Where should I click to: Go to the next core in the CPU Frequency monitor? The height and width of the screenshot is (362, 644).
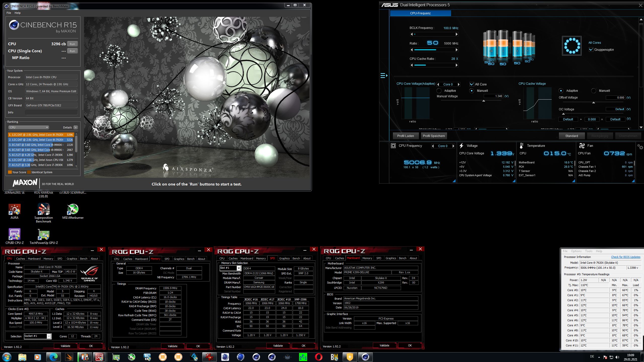click(x=453, y=146)
